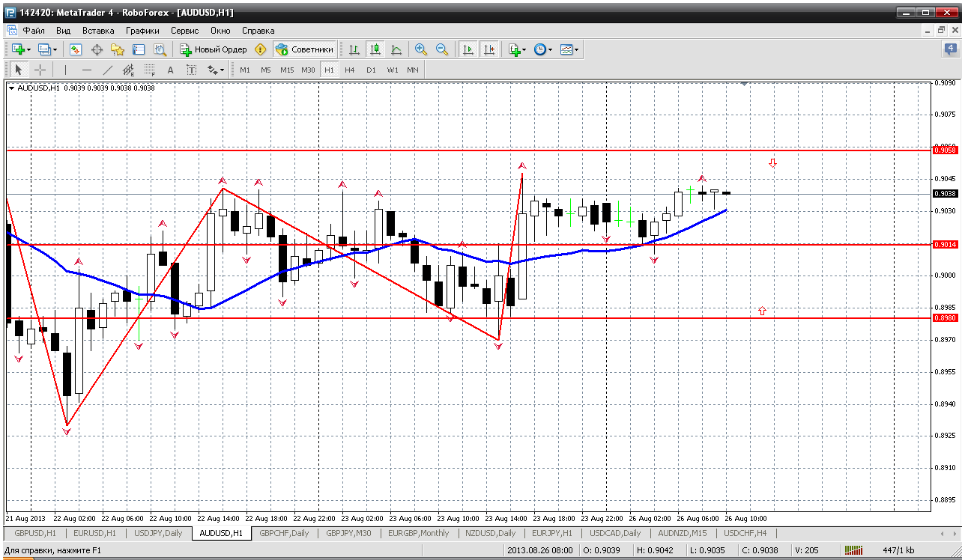The image size is (965, 560).
Task: Click the '447/1 kb' traffic indicator
Action: click(x=900, y=550)
